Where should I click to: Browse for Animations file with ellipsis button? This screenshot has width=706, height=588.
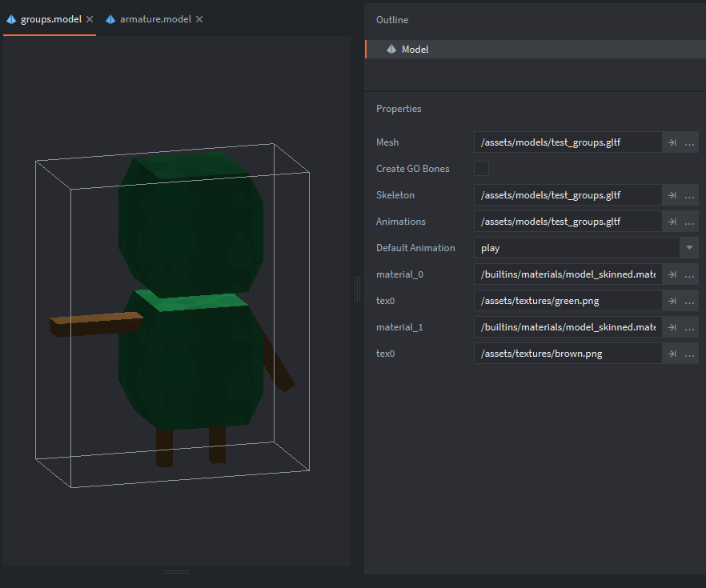[690, 222]
